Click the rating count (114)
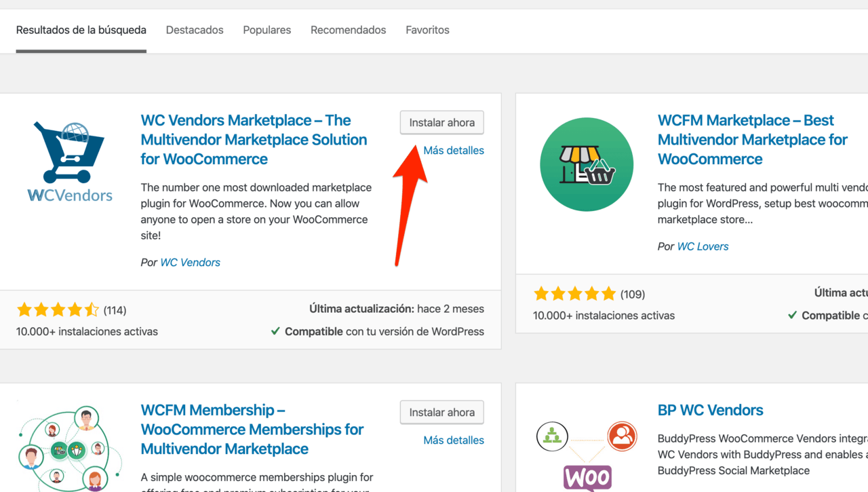The width and height of the screenshot is (868, 492). click(115, 310)
